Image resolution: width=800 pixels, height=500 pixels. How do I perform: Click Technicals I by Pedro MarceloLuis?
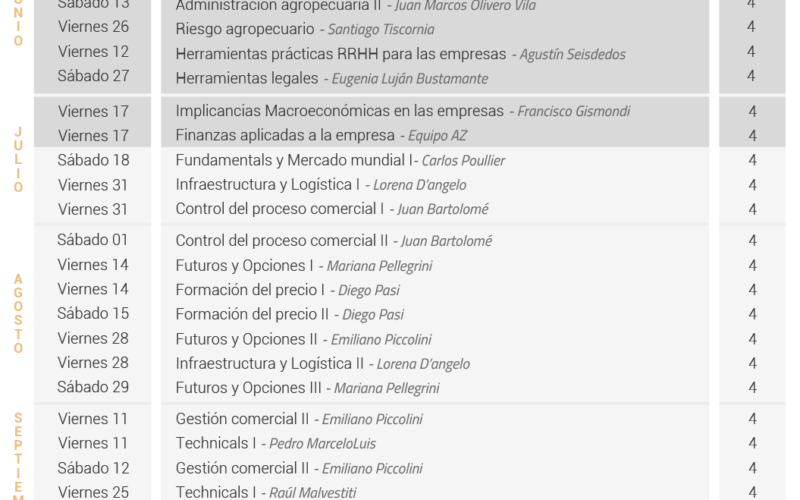[276, 443]
